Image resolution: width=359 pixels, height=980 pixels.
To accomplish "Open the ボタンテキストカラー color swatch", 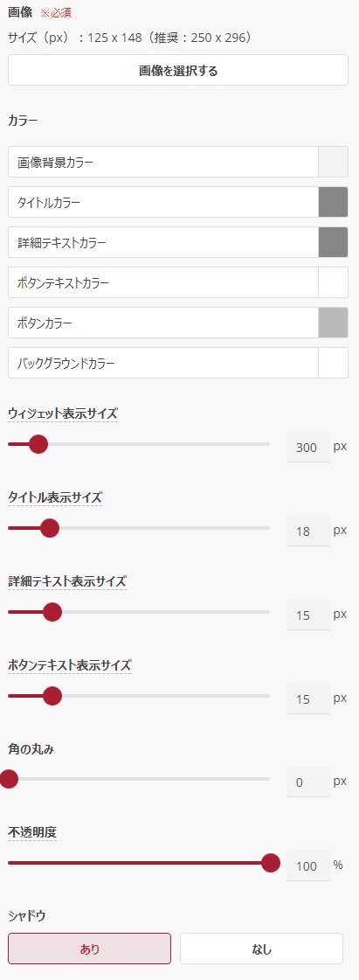I will [x=334, y=282].
